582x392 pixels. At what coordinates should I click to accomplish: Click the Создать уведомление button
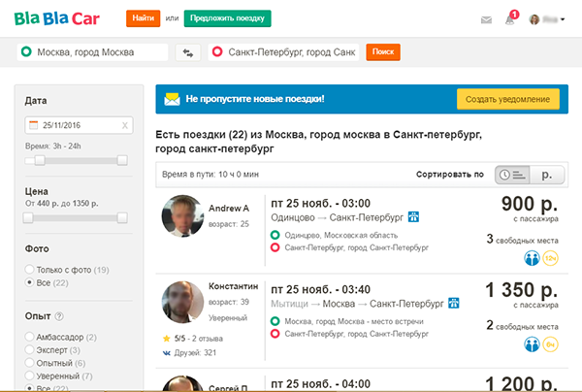(508, 99)
